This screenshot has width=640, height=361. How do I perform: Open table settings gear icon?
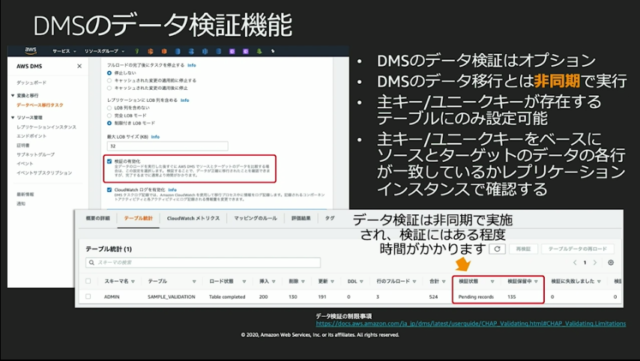coord(611,263)
